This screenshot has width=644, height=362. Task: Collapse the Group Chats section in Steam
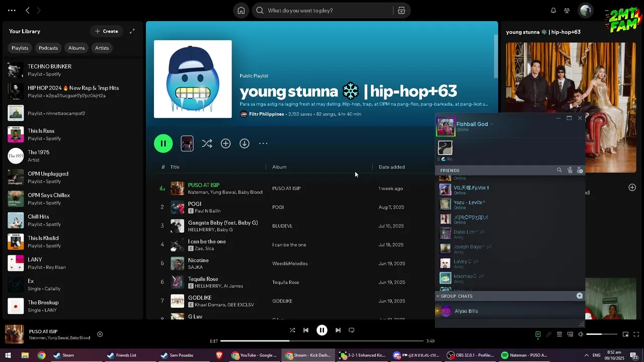(438, 296)
